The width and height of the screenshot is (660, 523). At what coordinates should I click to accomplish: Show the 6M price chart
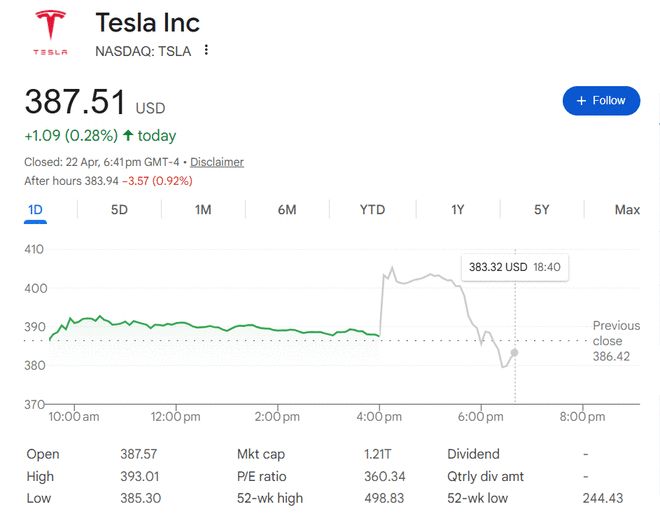coord(287,210)
